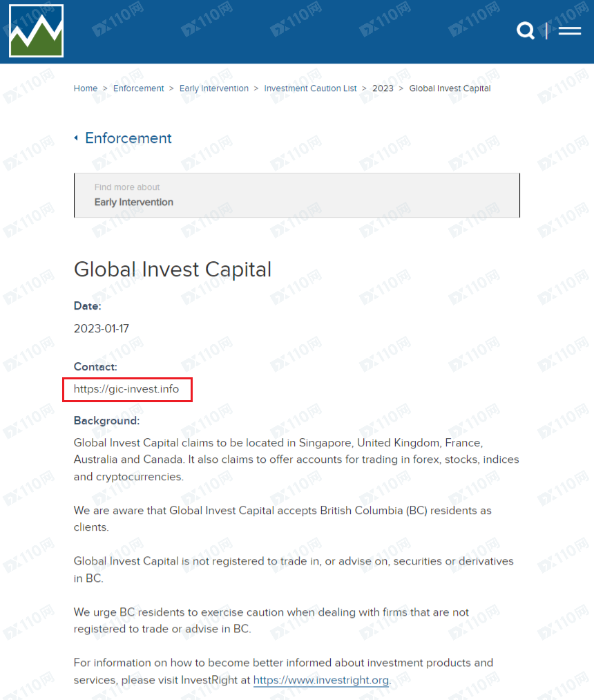Open Early Intervention breadcrumb link

tap(213, 88)
